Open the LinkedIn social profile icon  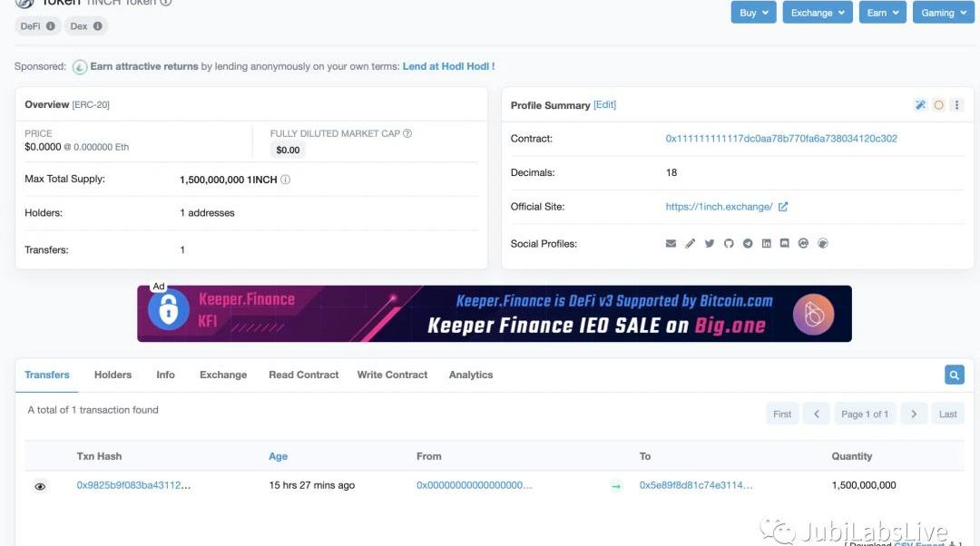pos(767,244)
